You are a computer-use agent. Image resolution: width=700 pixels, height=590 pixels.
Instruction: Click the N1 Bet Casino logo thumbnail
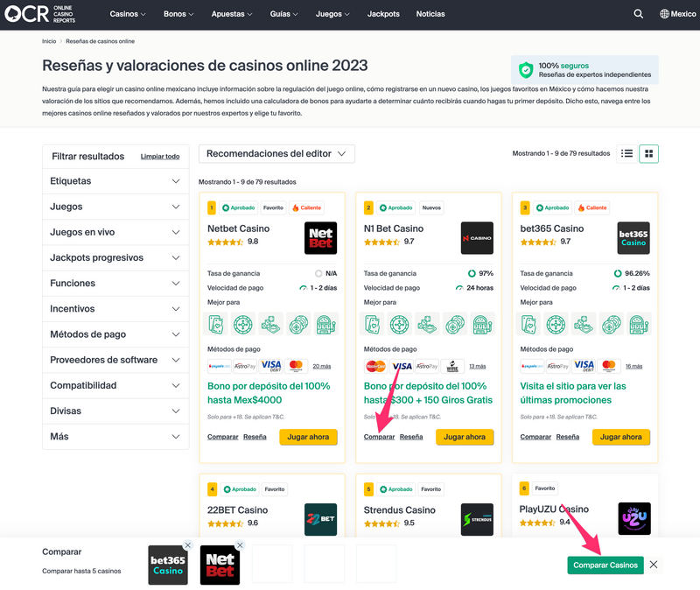(x=477, y=238)
